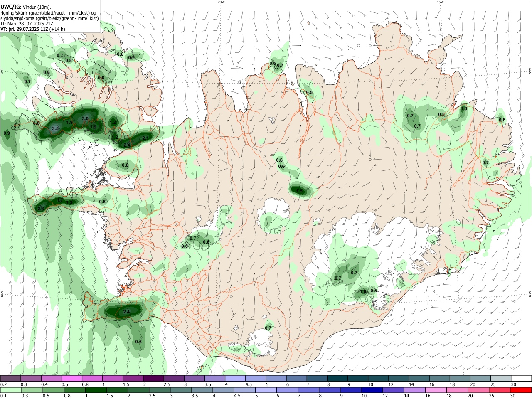Select the 0.4 swatch on the upper legend row
Screen dimensions: 532x399
(x=52, y=379)
